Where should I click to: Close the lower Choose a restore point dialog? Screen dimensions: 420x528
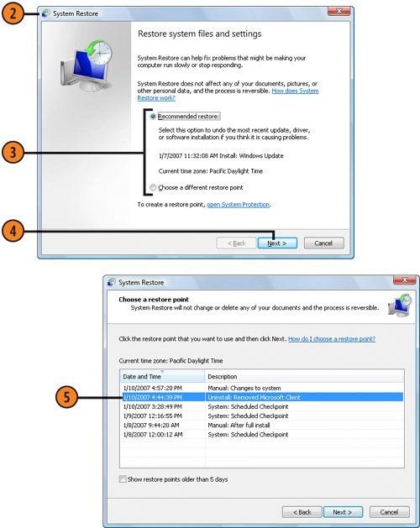[405, 280]
